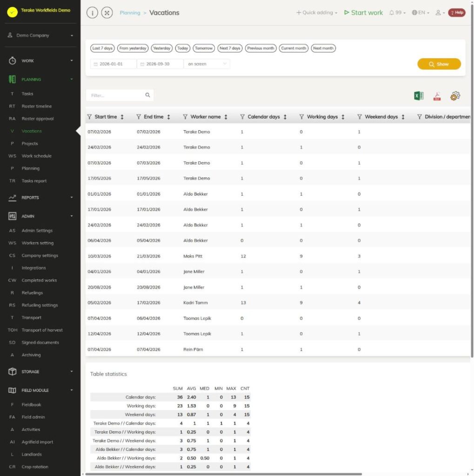
Task: Choose the 'Next month' date preset
Action: pos(323,48)
